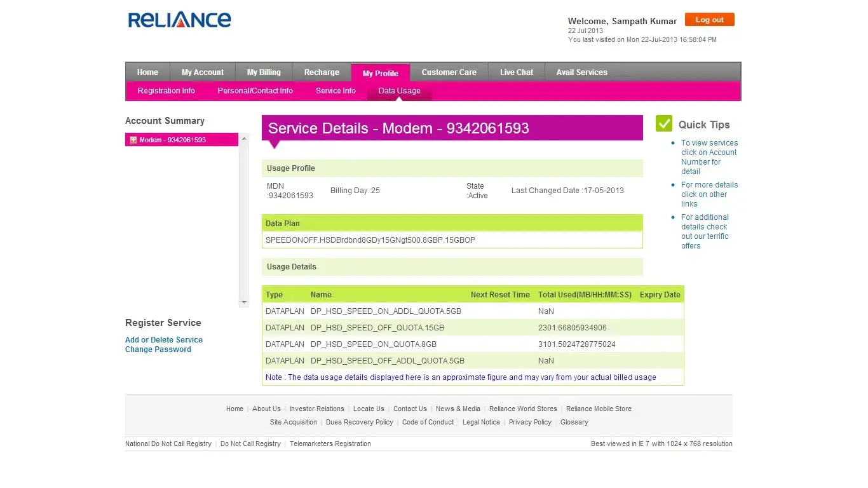Screen dimensions: 868x488
Task: Go to the Recharge tab
Action: click(322, 72)
